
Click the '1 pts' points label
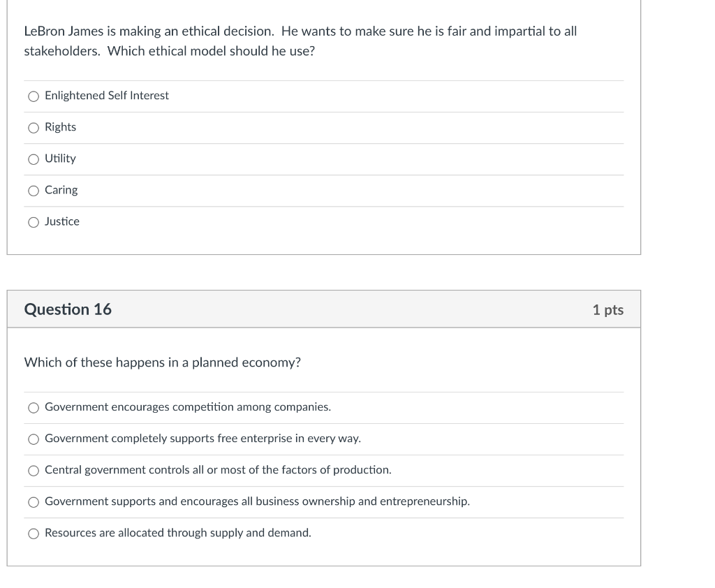pos(607,310)
